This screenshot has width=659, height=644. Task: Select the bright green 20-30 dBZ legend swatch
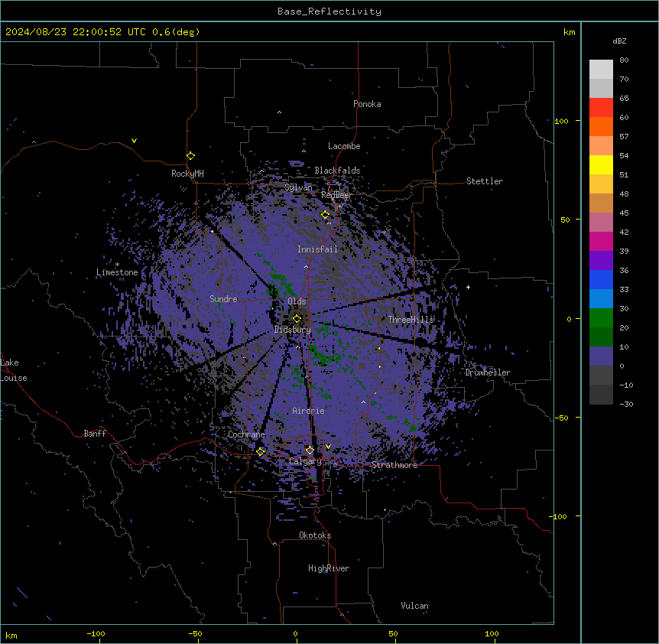[x=601, y=318]
